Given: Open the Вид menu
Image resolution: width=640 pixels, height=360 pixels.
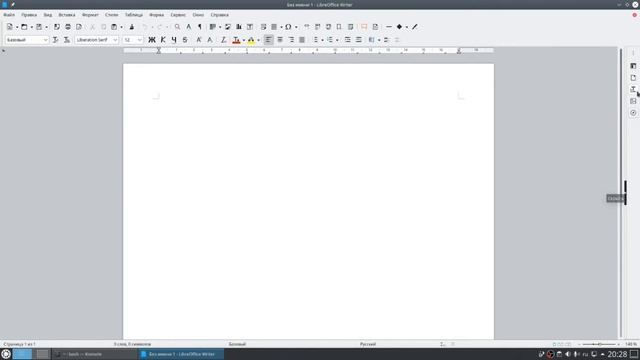Looking at the screenshot, I should [x=48, y=15].
